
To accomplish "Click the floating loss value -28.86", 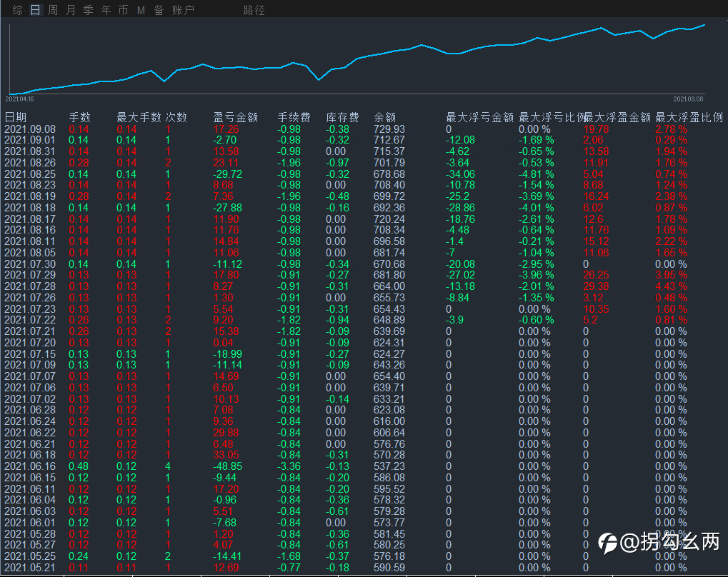I will coord(460,208).
